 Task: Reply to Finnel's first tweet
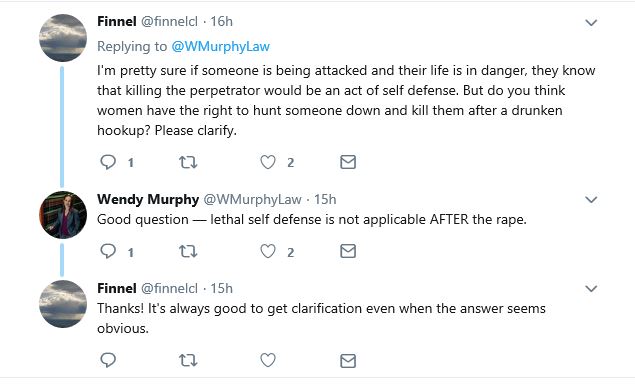[x=108, y=162]
